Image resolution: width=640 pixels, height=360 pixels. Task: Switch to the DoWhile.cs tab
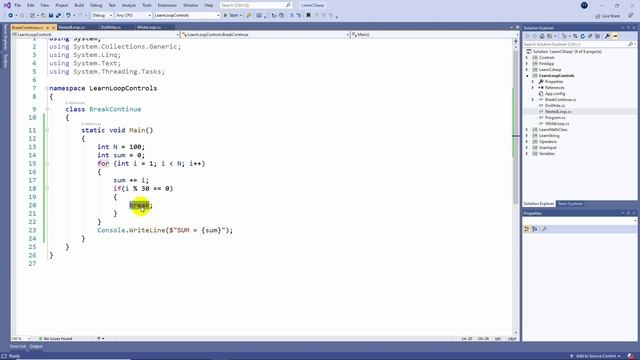[111, 27]
